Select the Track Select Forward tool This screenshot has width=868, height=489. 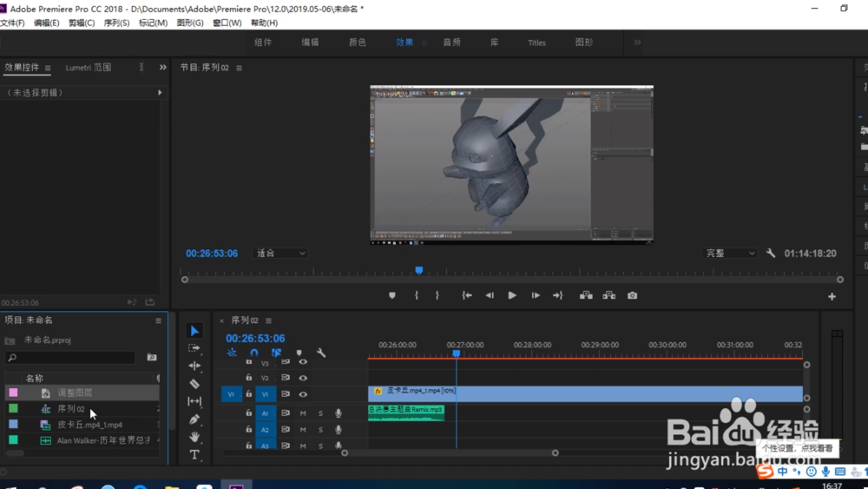pos(194,348)
